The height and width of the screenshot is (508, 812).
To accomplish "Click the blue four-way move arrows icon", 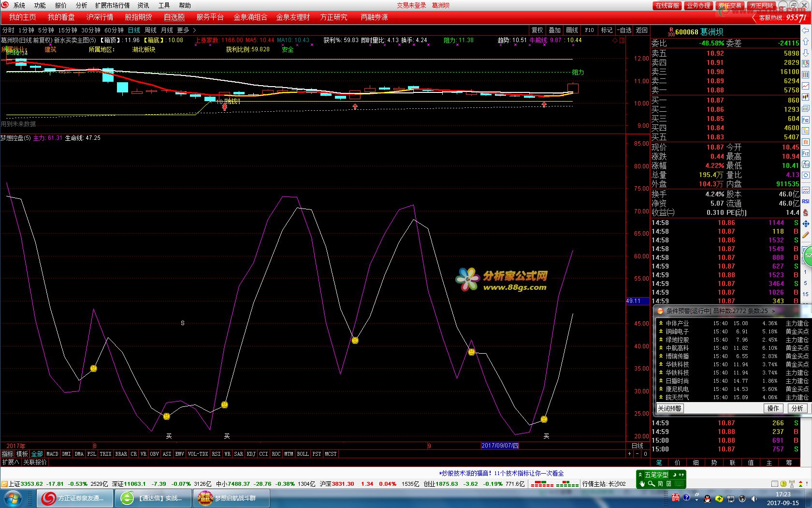I will 806,224.
